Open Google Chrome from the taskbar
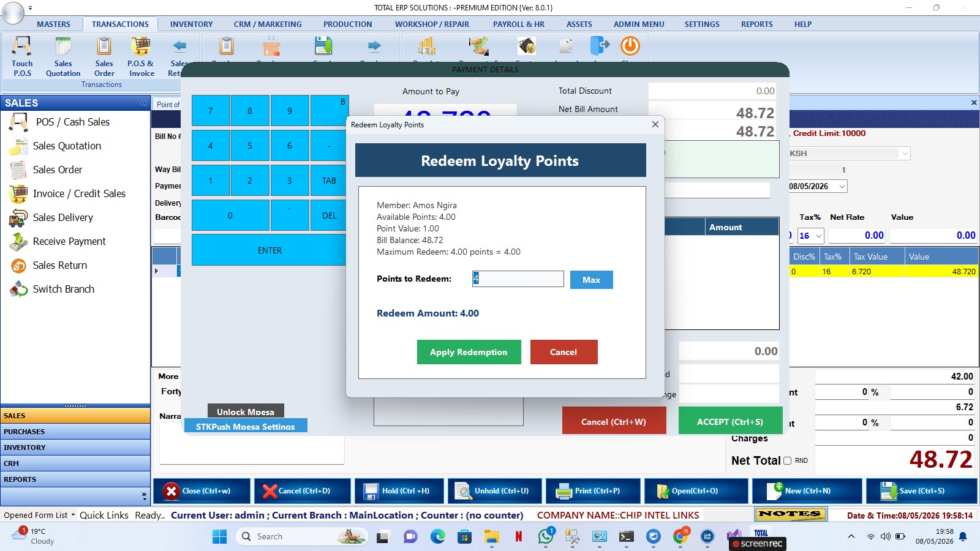Image resolution: width=980 pixels, height=551 pixels. (x=680, y=536)
